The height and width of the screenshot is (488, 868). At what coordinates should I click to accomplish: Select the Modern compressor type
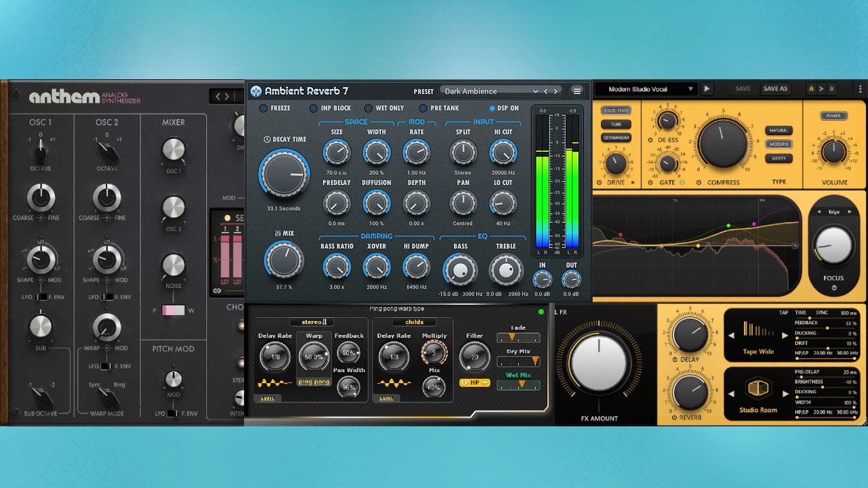(x=779, y=144)
